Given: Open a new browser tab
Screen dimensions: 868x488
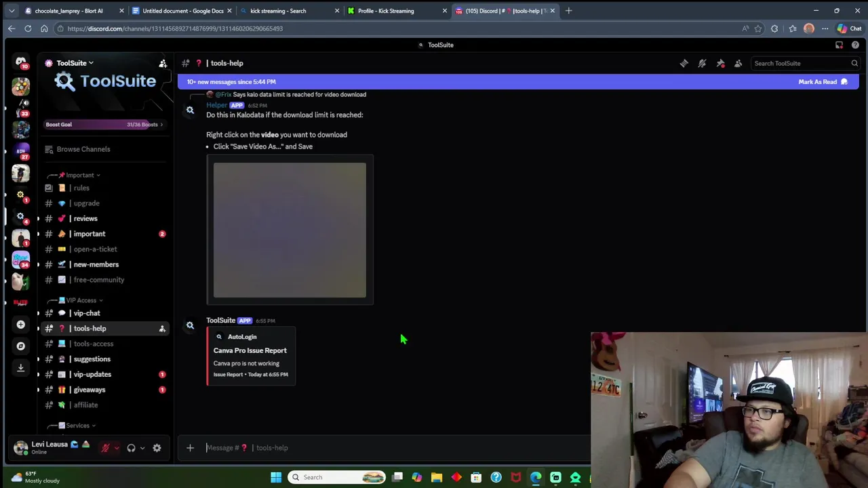Looking at the screenshot, I should tap(568, 11).
